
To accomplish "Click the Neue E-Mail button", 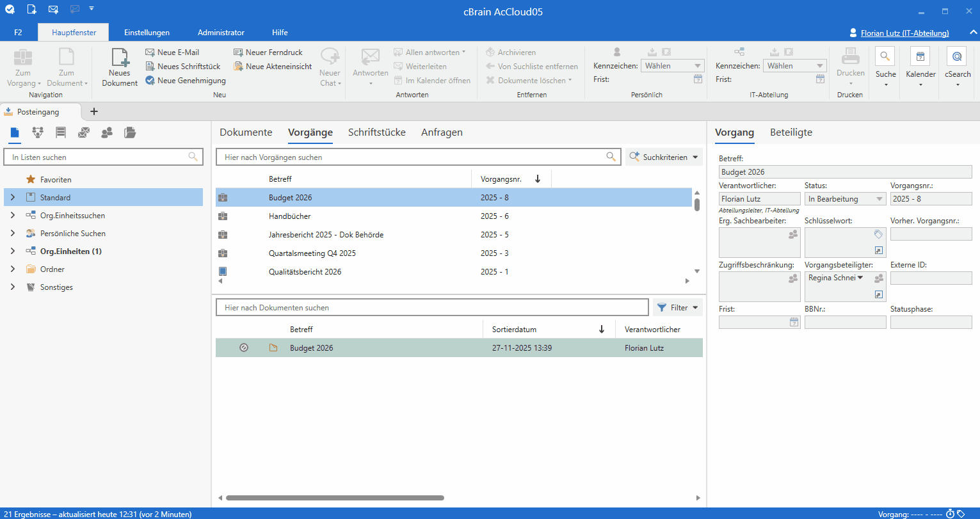I will pyautogui.click(x=172, y=52).
